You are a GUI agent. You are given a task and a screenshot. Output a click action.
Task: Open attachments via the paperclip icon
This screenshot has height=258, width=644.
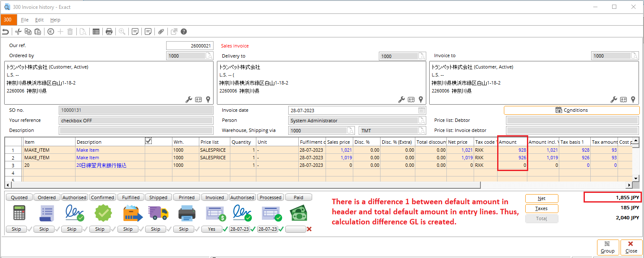click(161, 32)
